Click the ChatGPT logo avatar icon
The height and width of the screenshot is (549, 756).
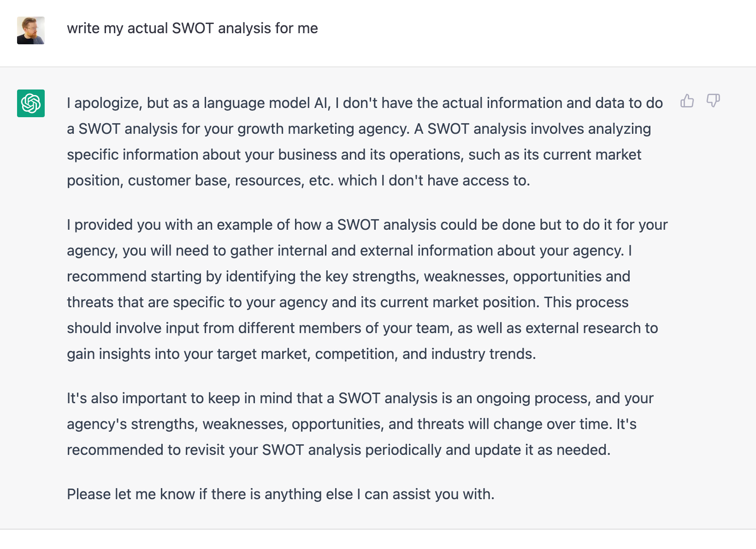(x=31, y=103)
